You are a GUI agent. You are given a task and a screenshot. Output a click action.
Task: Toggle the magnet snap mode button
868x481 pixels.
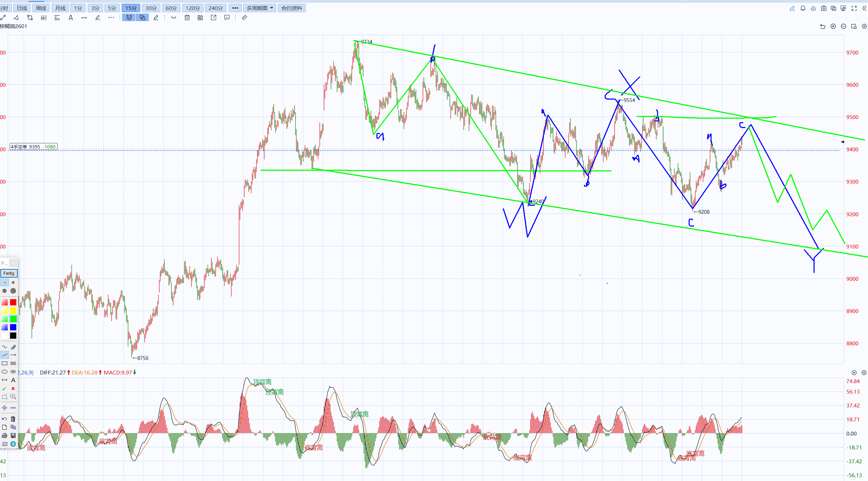click(129, 18)
